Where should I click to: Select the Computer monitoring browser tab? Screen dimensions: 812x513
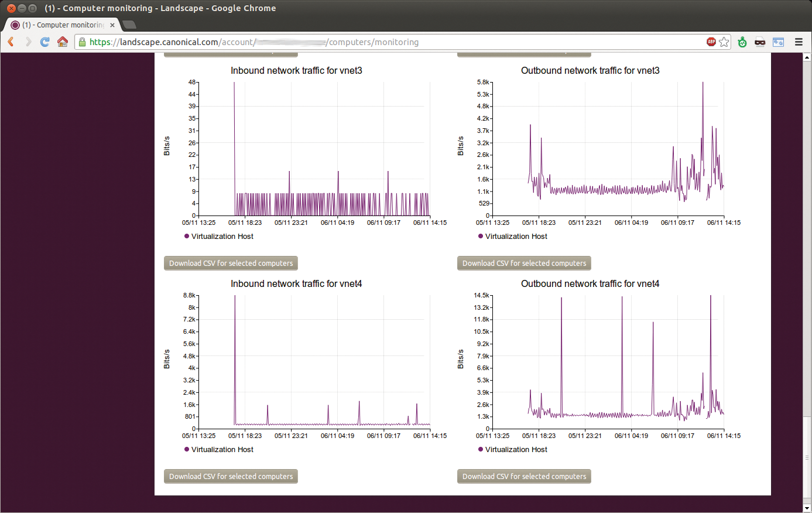tap(59, 25)
